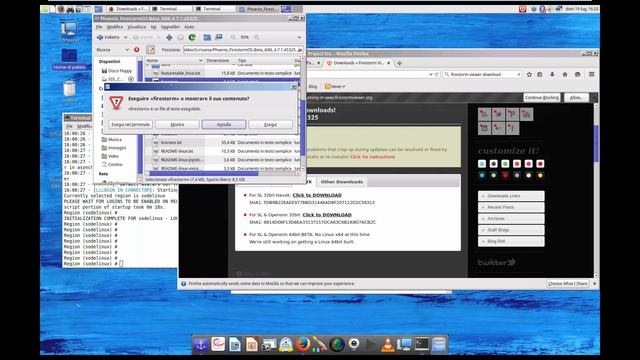
Task: Open Immagini in the file manager sidebar
Action: pos(114,148)
